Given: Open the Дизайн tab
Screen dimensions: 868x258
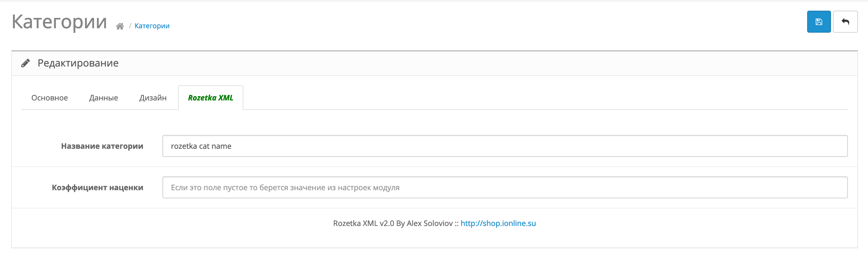Looking at the screenshot, I should coord(153,98).
